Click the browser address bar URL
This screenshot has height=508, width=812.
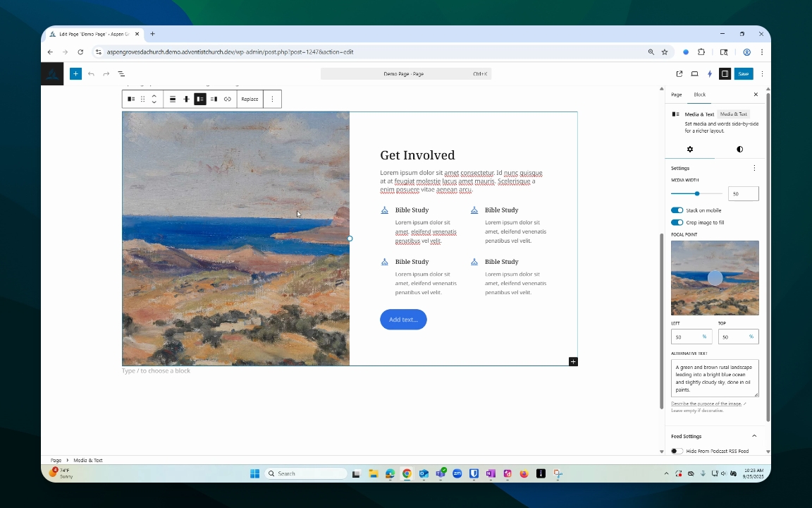(230, 52)
